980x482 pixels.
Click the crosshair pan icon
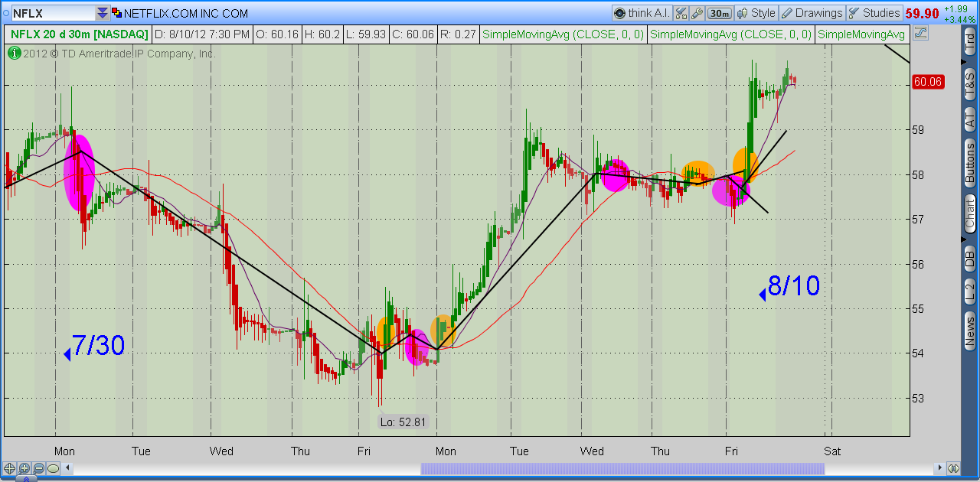click(x=9, y=468)
